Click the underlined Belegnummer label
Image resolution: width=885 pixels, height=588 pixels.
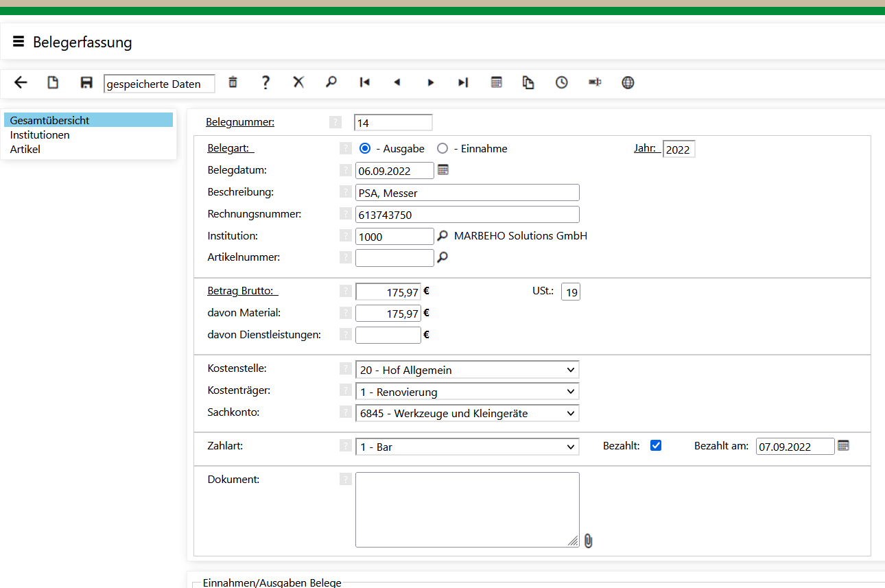click(240, 122)
